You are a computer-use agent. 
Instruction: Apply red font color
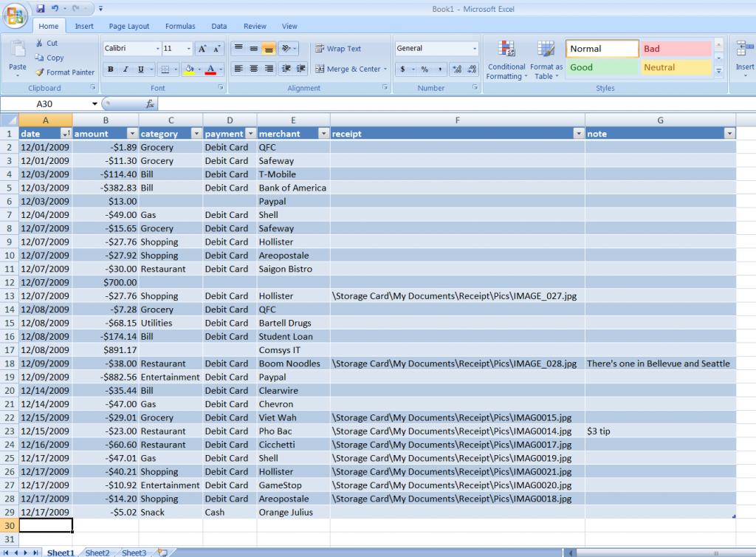210,69
